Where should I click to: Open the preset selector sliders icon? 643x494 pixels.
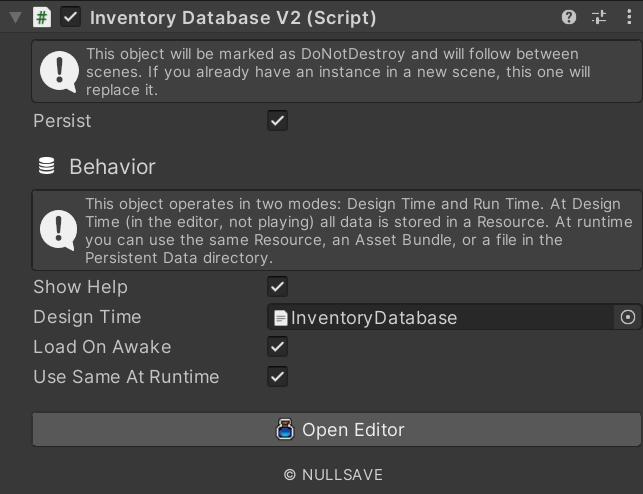click(x=599, y=17)
